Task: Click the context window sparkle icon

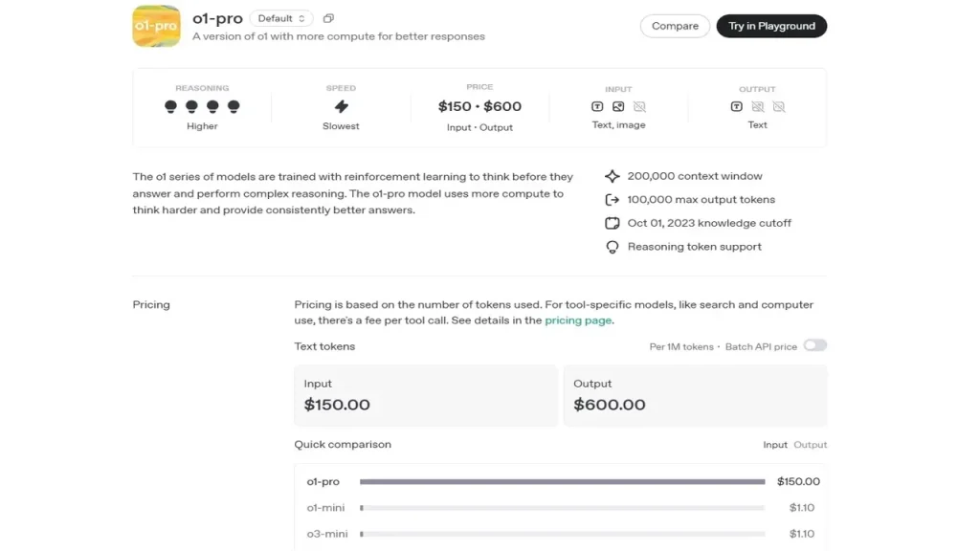Action: click(x=612, y=176)
